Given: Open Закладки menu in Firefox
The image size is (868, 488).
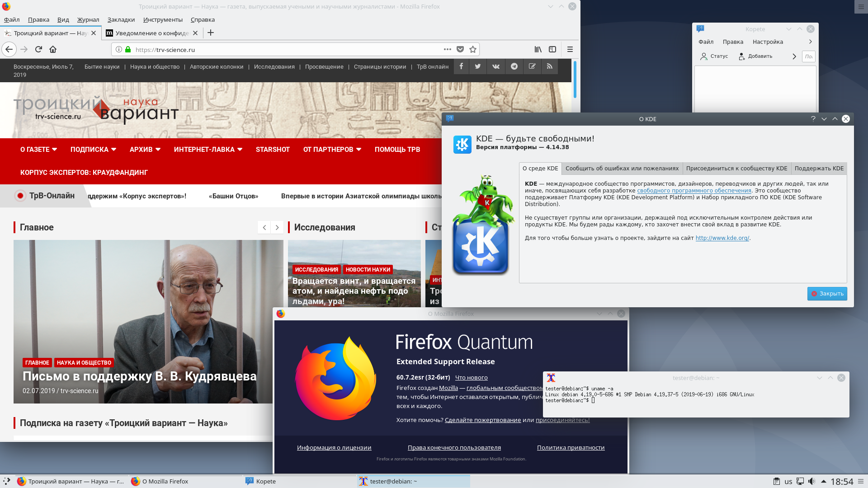Looking at the screenshot, I should pyautogui.click(x=121, y=19).
